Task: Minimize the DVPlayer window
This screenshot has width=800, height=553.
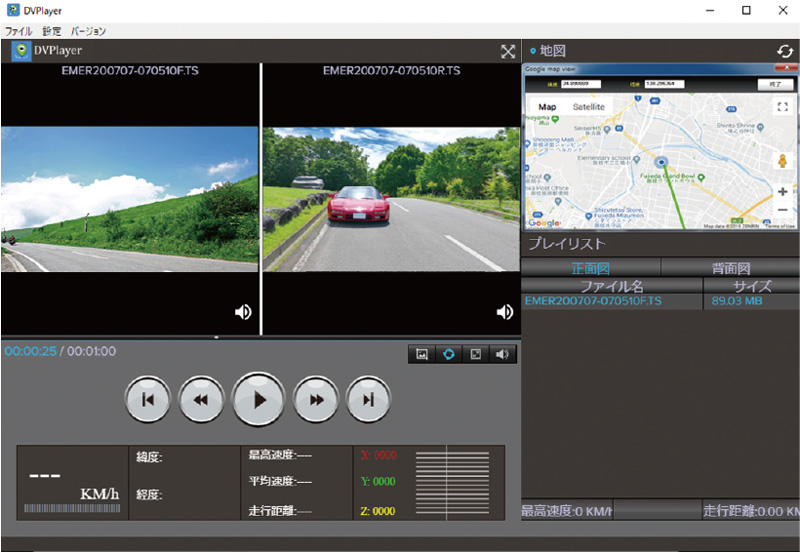Action: tap(710, 10)
